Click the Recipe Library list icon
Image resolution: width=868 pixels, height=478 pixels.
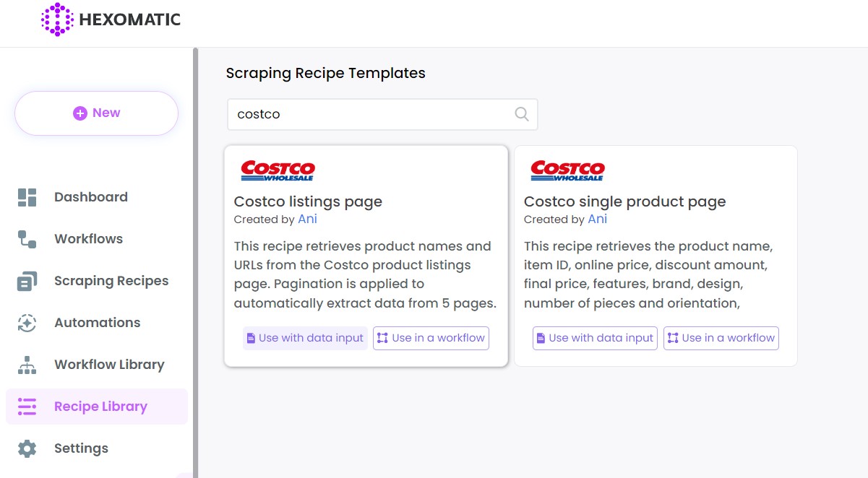[x=27, y=407]
